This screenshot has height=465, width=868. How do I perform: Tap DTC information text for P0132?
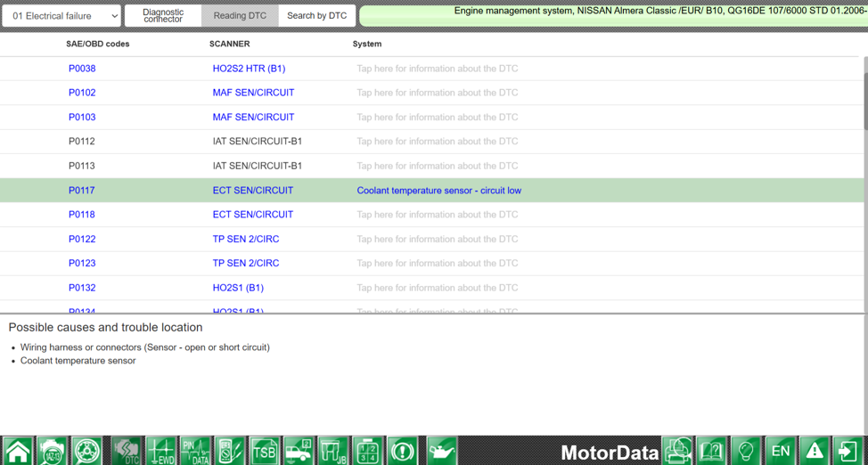(438, 288)
